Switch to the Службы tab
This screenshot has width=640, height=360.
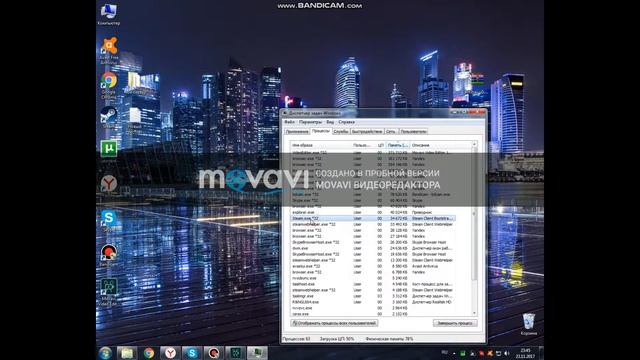341,131
